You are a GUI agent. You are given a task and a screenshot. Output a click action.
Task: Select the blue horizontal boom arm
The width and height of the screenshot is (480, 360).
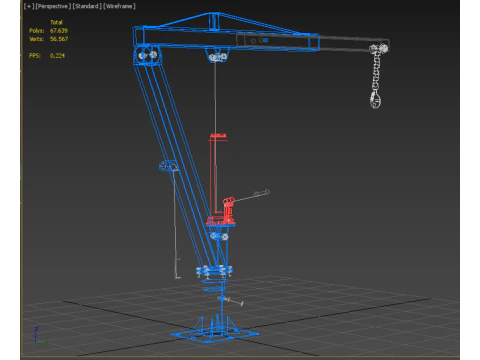(x=227, y=39)
